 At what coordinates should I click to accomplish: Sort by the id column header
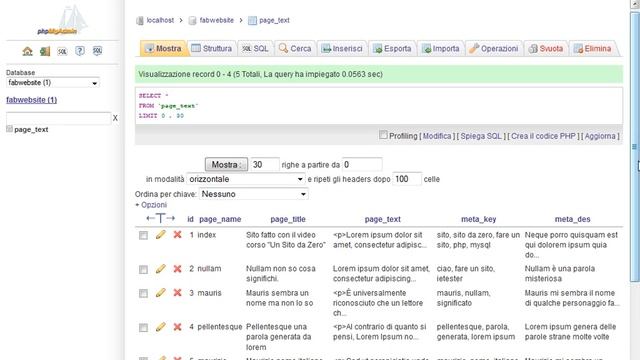[190, 219]
